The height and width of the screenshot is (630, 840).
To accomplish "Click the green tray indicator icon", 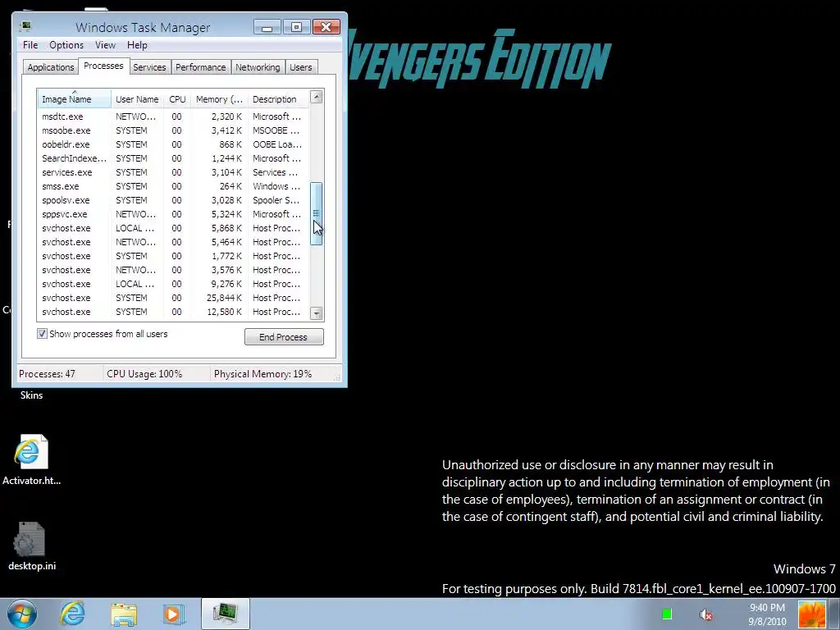I will click(x=667, y=614).
